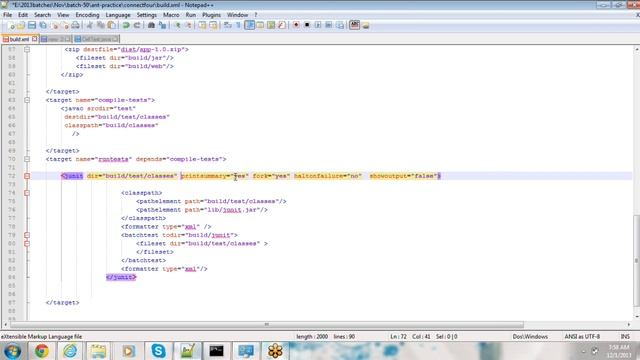Click the Run macro multiple times icon
Screen dimensions: 640x360
point(329,25)
